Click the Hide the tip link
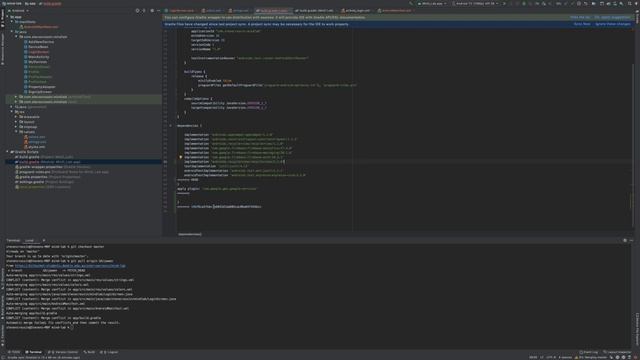Image resolution: width=640 pixels, height=360 pixels. coord(580,18)
